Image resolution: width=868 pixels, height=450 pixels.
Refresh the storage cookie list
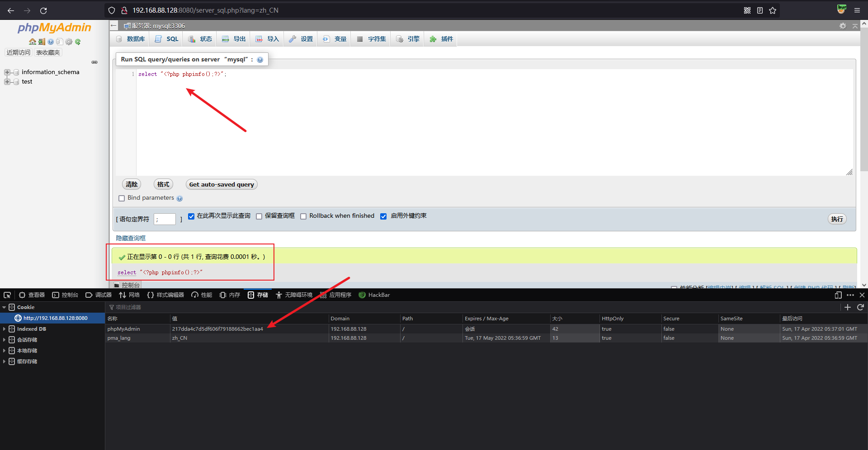860,307
